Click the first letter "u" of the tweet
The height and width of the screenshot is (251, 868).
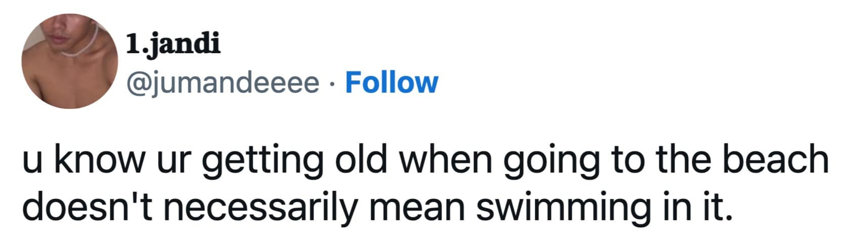(31, 160)
